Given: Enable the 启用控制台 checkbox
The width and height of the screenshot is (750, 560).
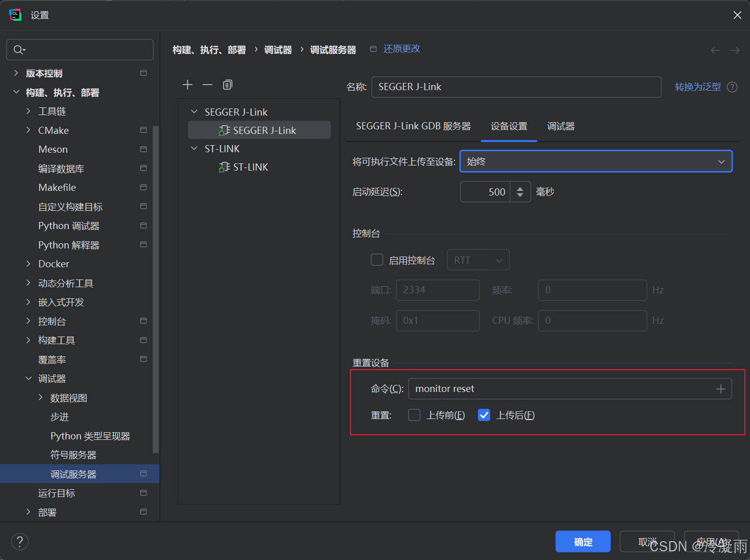Looking at the screenshot, I should (377, 260).
